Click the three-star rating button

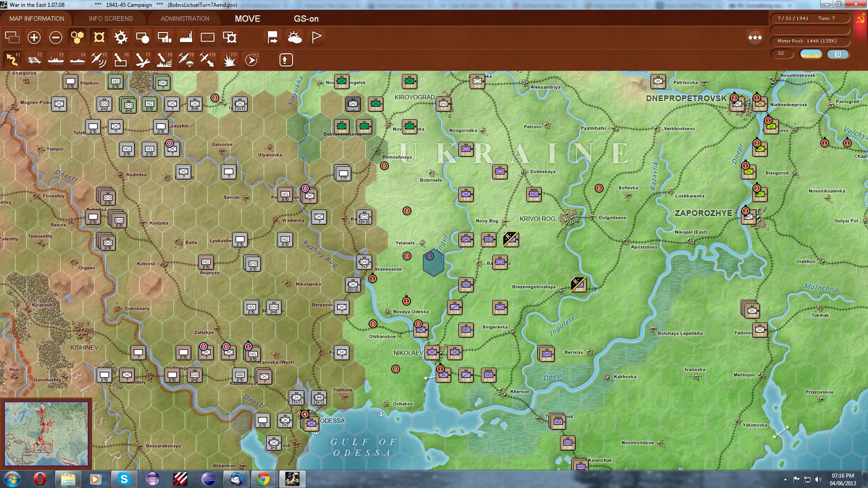tap(755, 38)
